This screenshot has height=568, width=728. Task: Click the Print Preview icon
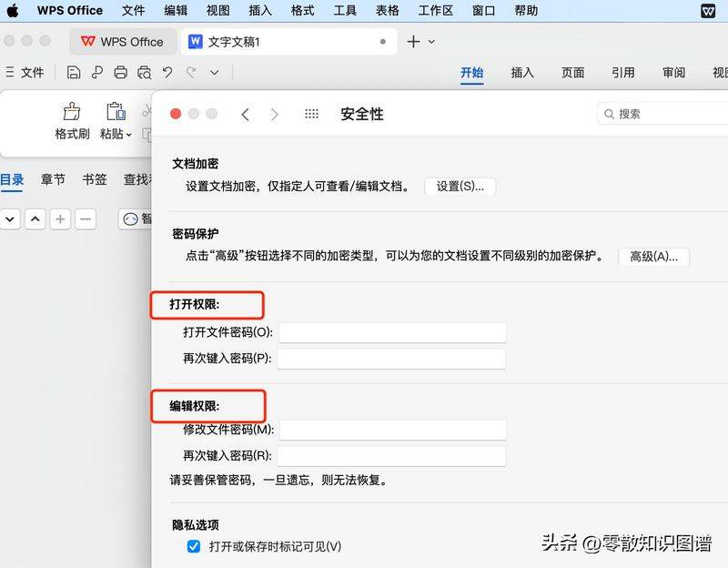(x=145, y=72)
